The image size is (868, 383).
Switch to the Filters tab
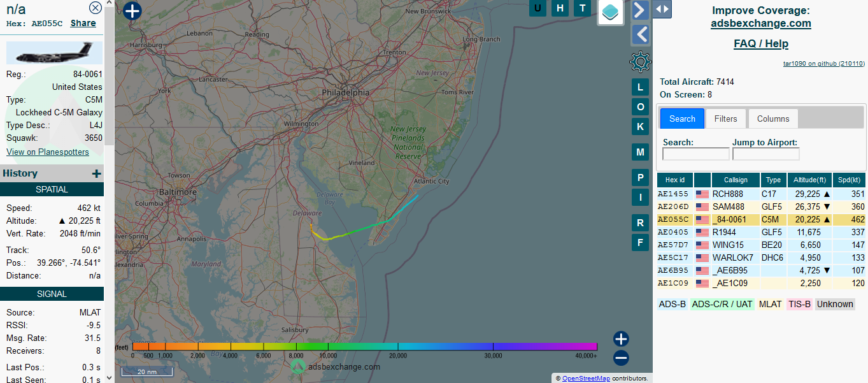tap(725, 119)
